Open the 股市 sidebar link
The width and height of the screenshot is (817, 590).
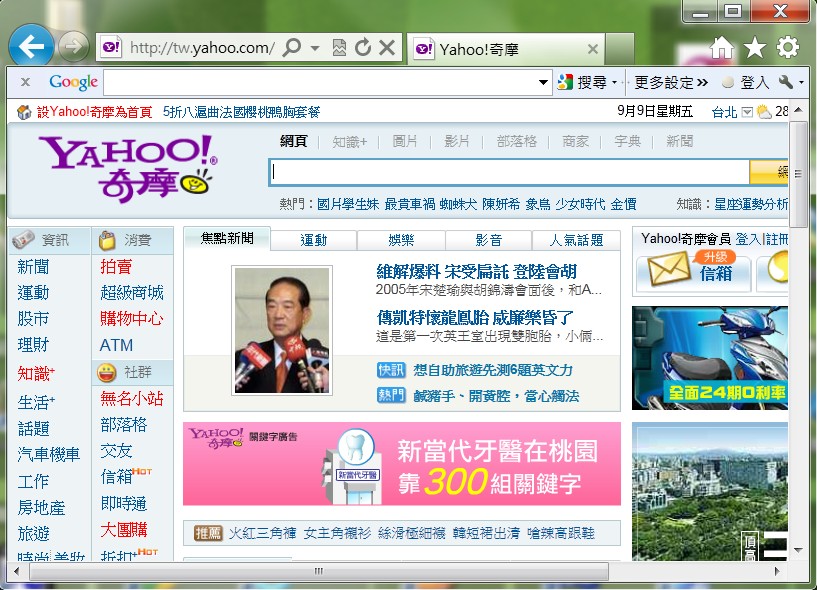coord(33,318)
